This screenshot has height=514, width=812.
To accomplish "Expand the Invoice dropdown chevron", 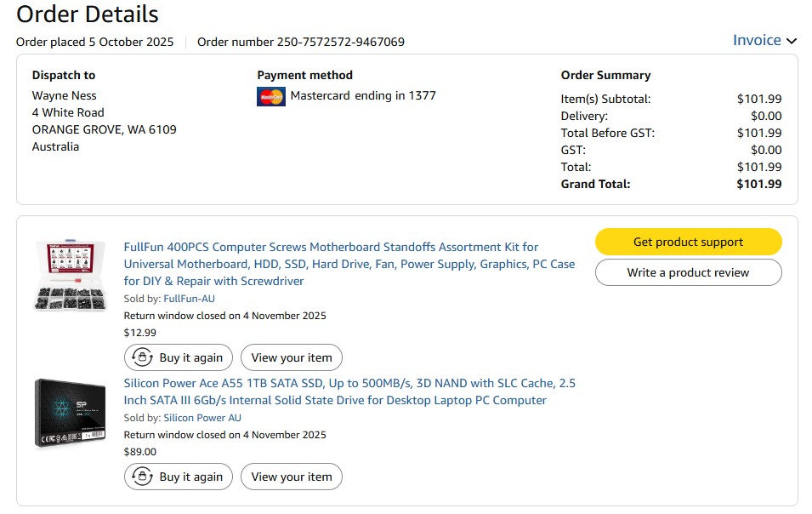I will pos(792,41).
